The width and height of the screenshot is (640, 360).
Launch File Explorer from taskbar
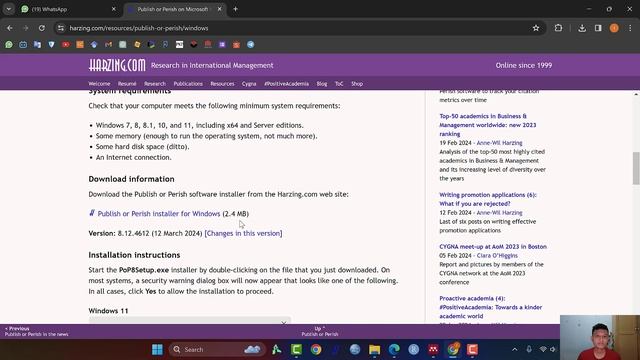click(x=374, y=349)
